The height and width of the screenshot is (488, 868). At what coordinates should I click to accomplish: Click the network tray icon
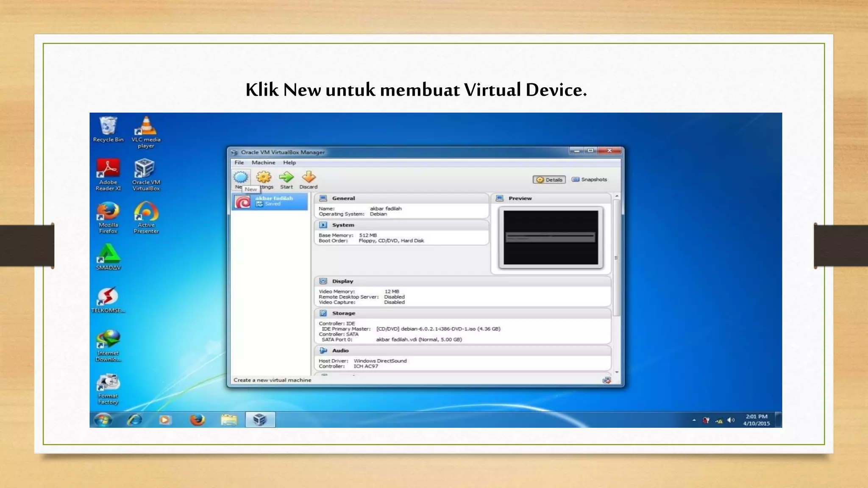[719, 421]
